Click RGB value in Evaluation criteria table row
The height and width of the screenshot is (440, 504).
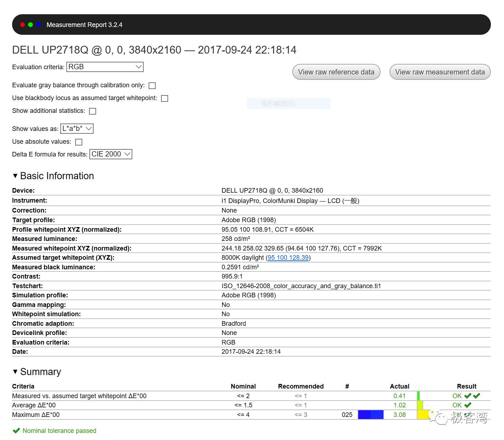(228, 342)
